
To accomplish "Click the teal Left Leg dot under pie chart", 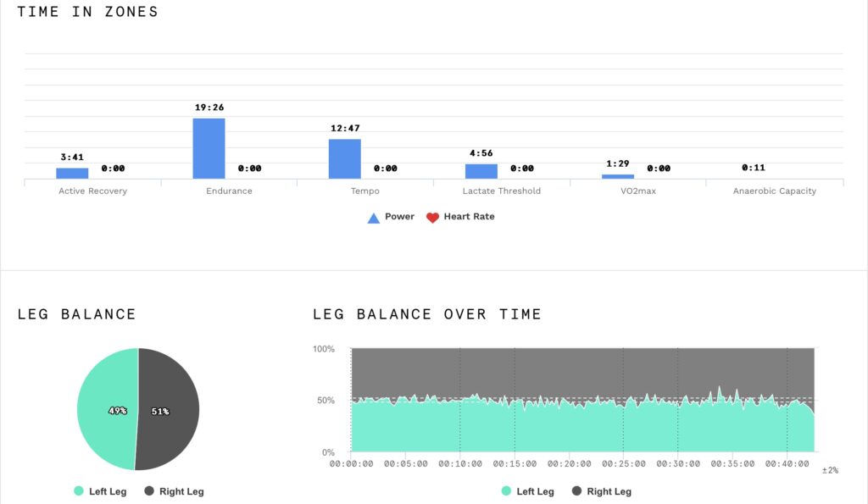I will [x=79, y=491].
